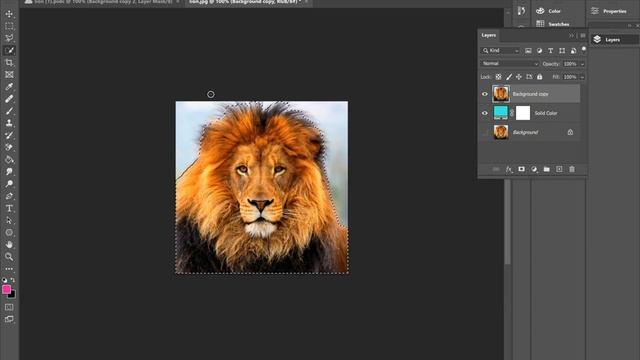This screenshot has height=360, width=640.
Task: Switch to the Layers tab
Action: (489, 35)
